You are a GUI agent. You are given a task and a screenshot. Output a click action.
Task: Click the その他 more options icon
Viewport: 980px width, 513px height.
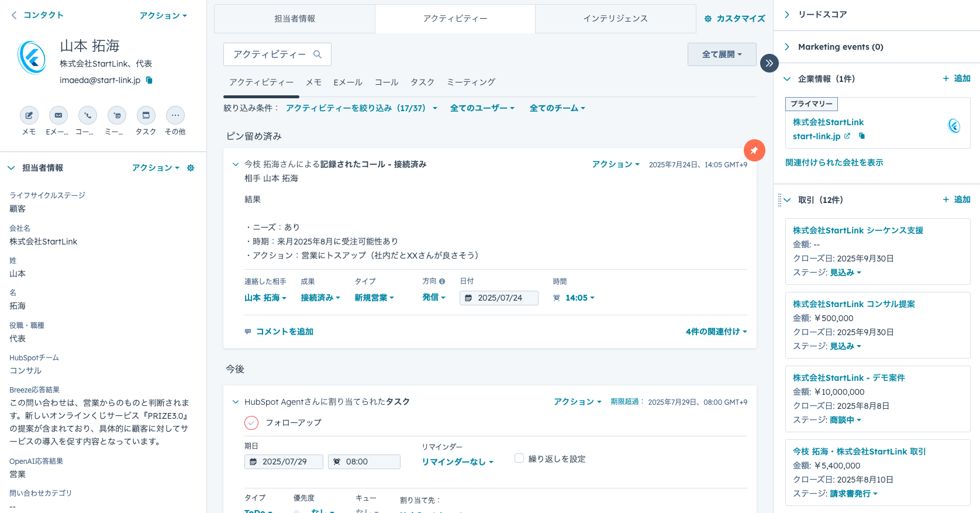pyautogui.click(x=175, y=115)
